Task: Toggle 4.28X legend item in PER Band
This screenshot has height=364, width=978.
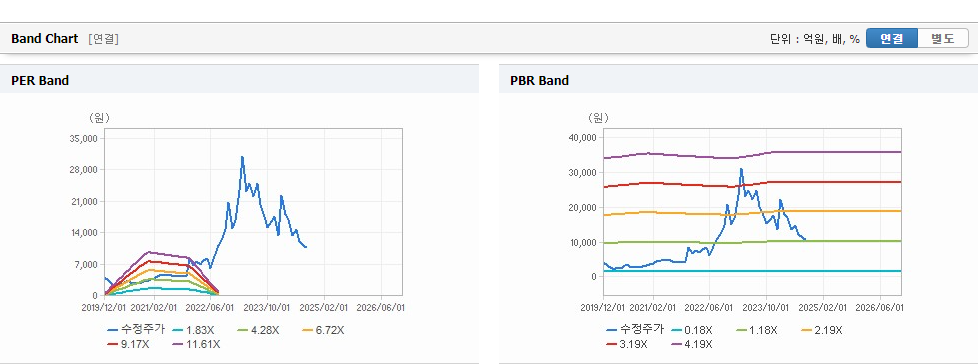Action: click(258, 330)
